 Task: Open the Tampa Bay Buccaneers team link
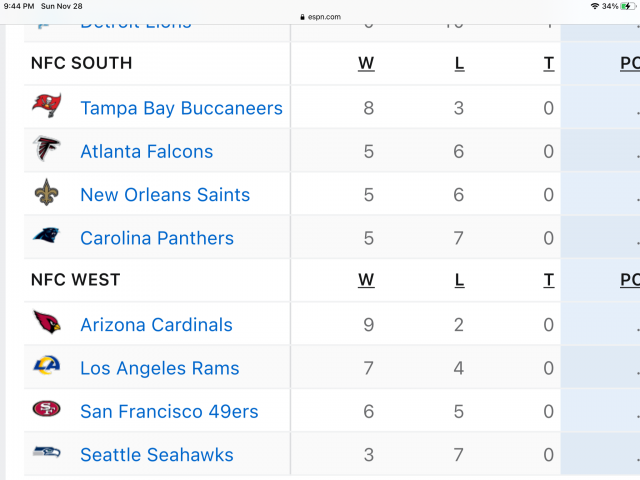click(181, 108)
